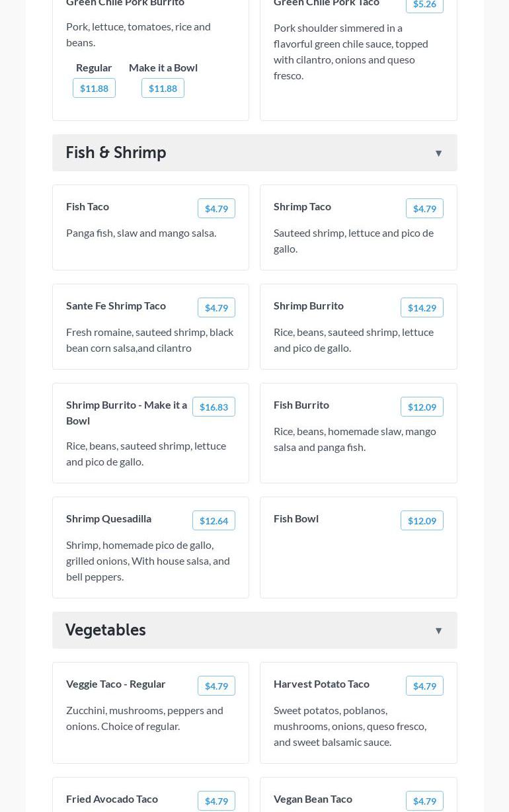
Task: Click Harvest Potato Taco price button
Action: pos(424,686)
